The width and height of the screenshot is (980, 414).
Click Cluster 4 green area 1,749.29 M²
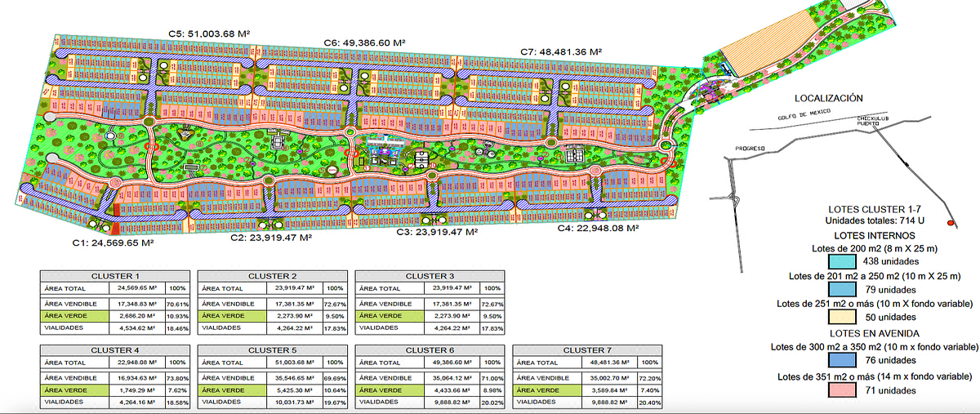[136, 390]
